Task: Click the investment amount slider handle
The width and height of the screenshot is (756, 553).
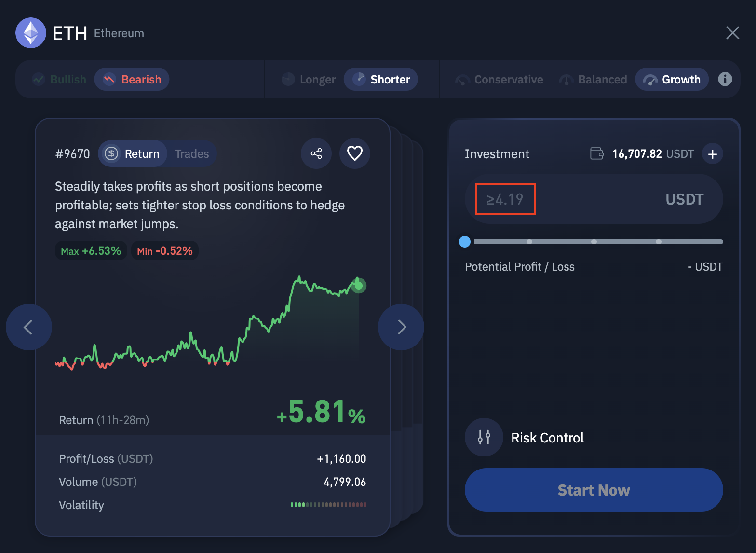Action: click(x=465, y=242)
